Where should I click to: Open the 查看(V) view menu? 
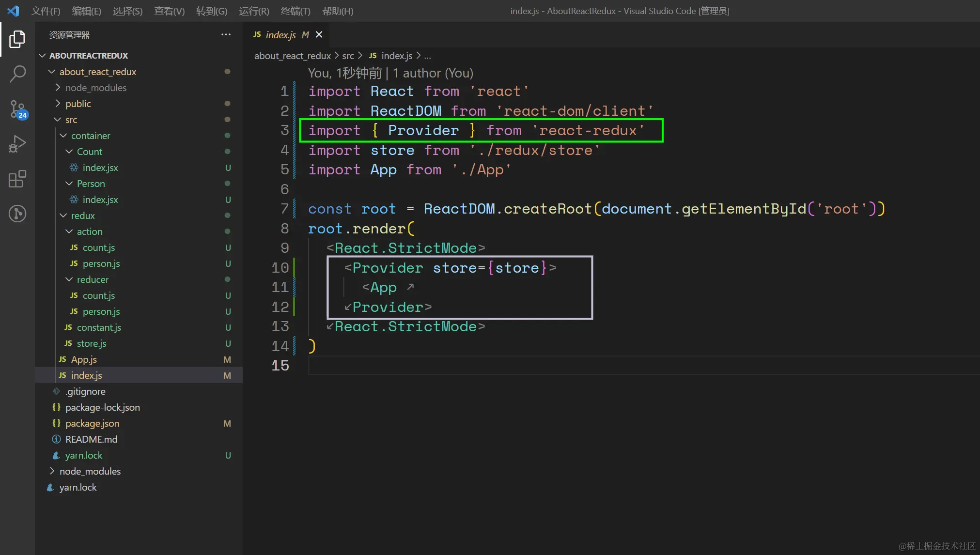pyautogui.click(x=169, y=11)
